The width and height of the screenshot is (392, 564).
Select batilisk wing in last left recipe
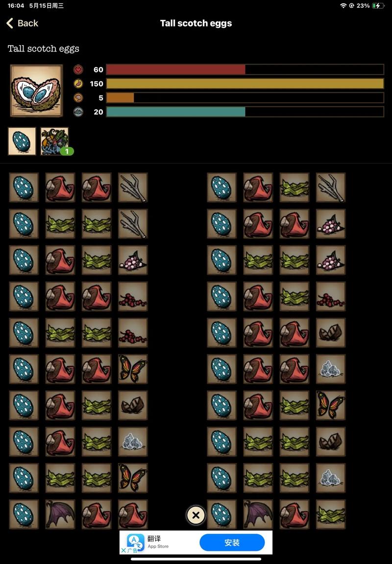pos(60,515)
